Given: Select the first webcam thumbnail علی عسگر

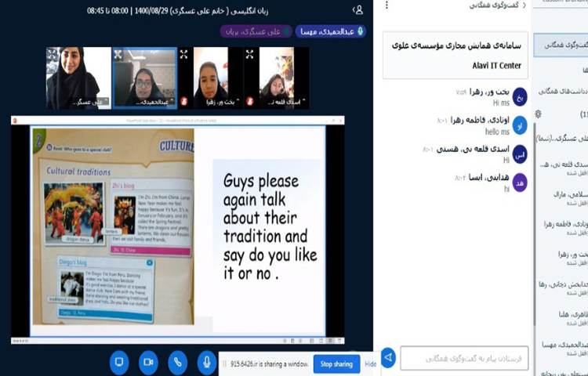Looking at the screenshot, I should tap(78, 78).
